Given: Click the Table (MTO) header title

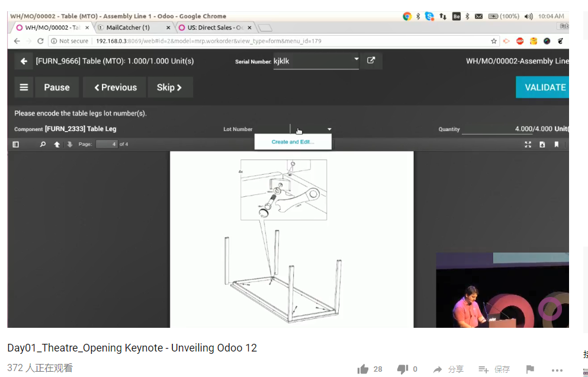Looking at the screenshot, I should [x=115, y=61].
